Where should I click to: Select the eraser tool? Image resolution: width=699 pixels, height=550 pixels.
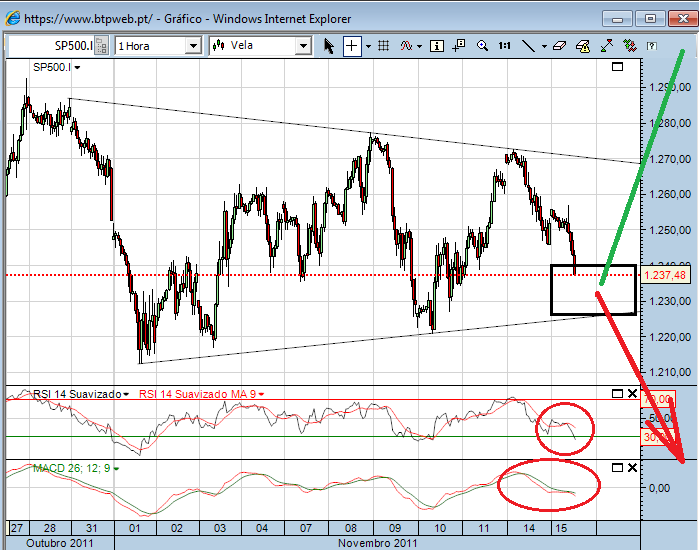(x=559, y=45)
